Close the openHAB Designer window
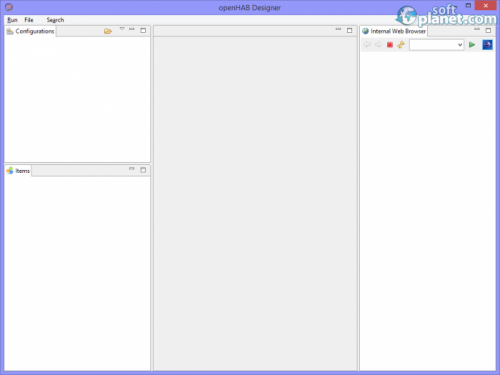Image resolution: width=500 pixels, height=375 pixels. [x=486, y=6]
